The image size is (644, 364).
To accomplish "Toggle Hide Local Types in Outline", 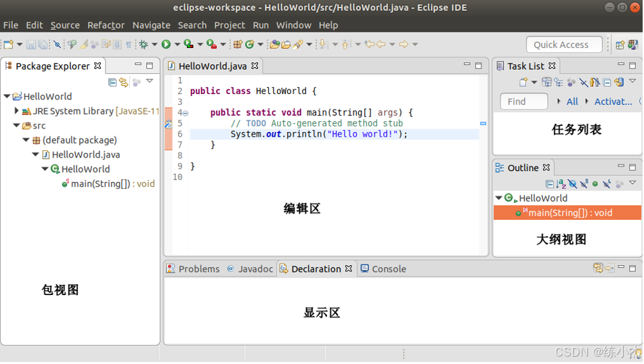I will click(x=607, y=184).
